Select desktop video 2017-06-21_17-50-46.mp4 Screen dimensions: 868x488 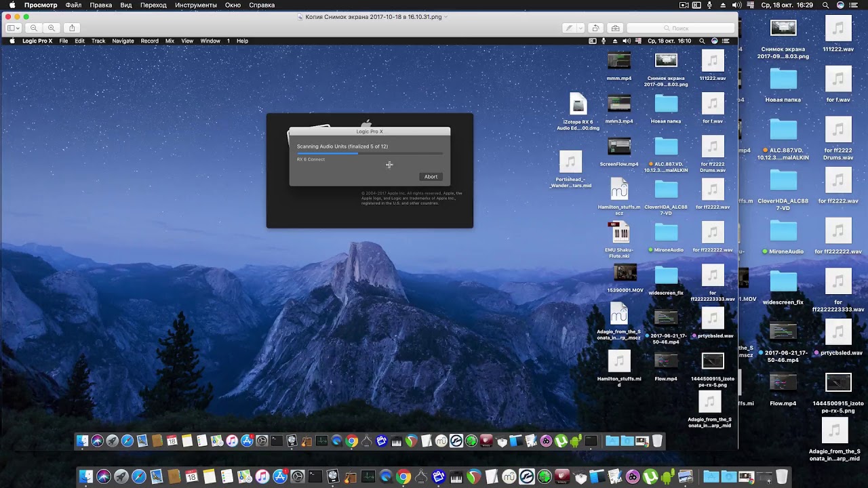click(783, 342)
